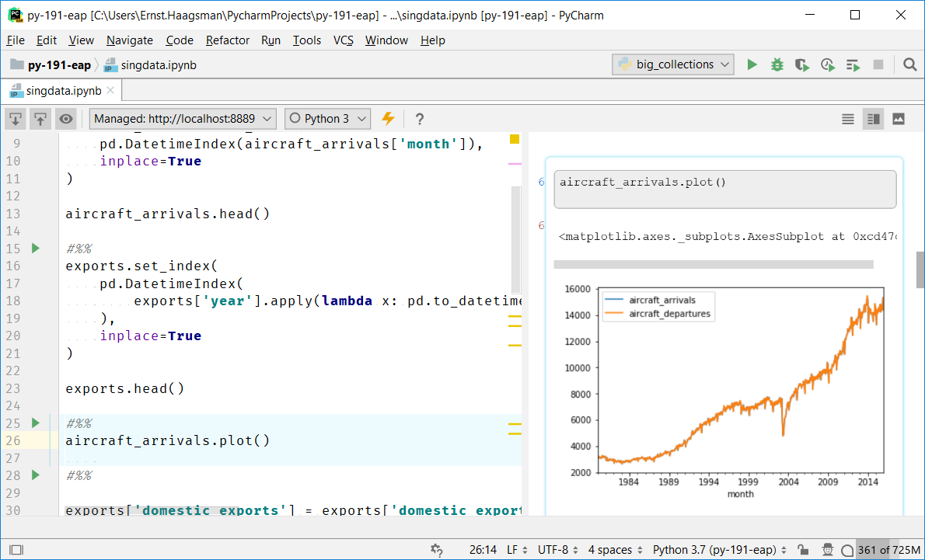Toggle the eye icon in notebook toolbar
Image resolution: width=925 pixels, height=560 pixels.
pyautogui.click(x=66, y=118)
